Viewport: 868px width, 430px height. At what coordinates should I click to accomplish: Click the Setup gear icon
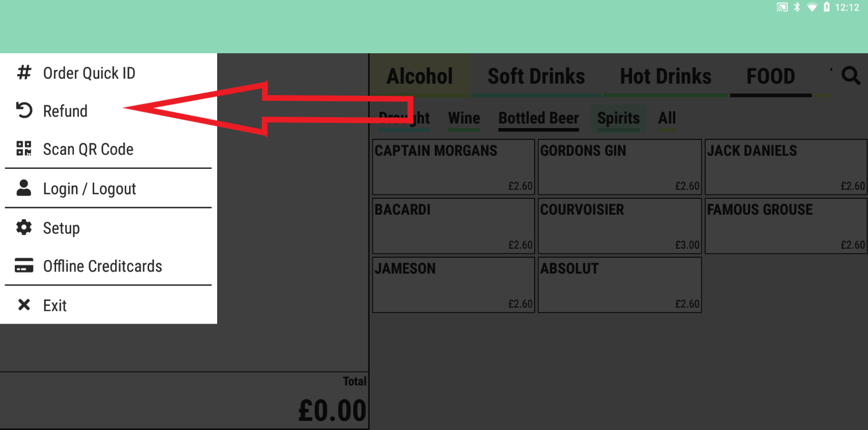(24, 228)
